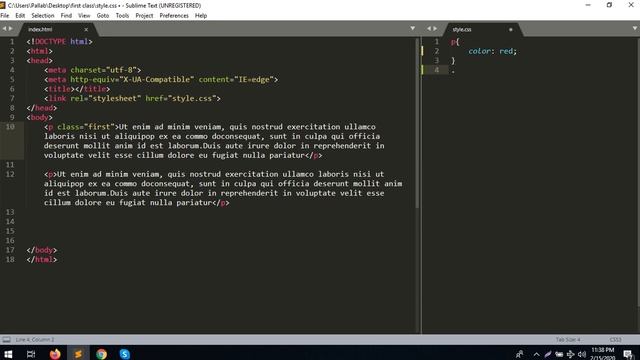This screenshot has width=640, height=360.
Task: Click the href="style.css" attribute text
Action: 180,98
